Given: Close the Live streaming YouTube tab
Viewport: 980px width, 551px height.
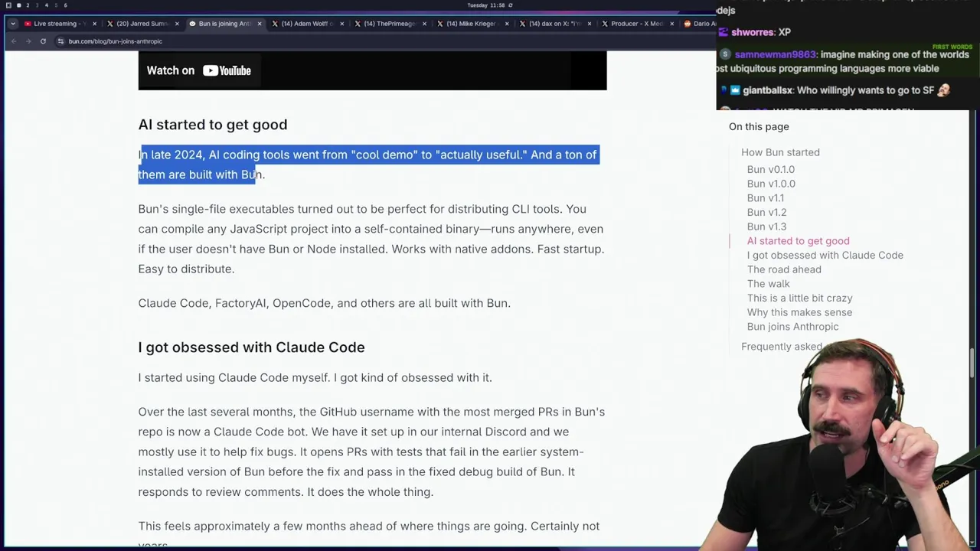Looking at the screenshot, I should pyautogui.click(x=94, y=24).
